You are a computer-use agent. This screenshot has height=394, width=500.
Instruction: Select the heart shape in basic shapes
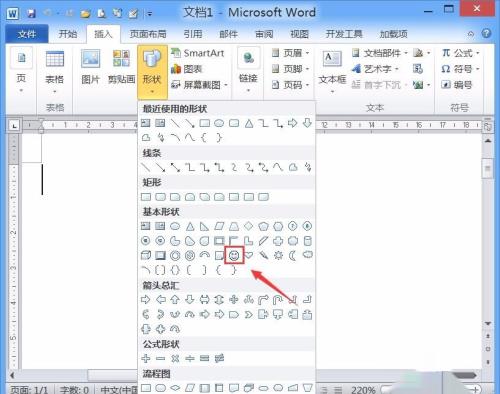click(x=249, y=256)
